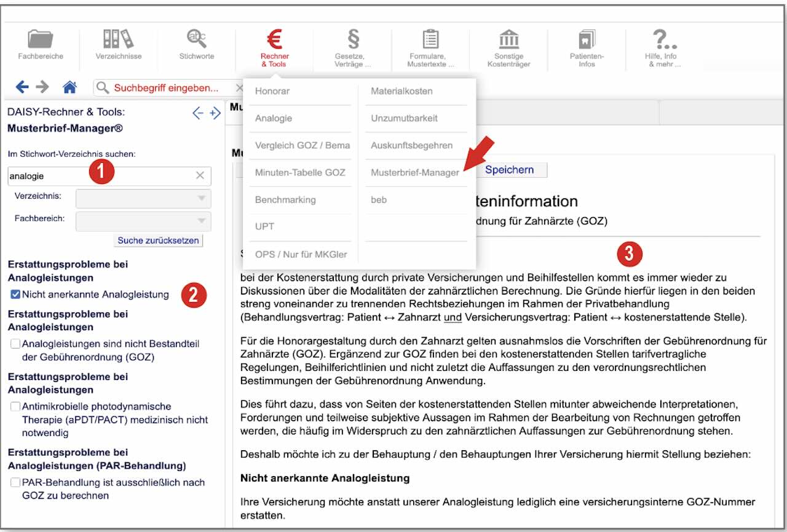Check Analogleistungen sind nicht Bestandteil der Gebührenordnung

coord(15,344)
